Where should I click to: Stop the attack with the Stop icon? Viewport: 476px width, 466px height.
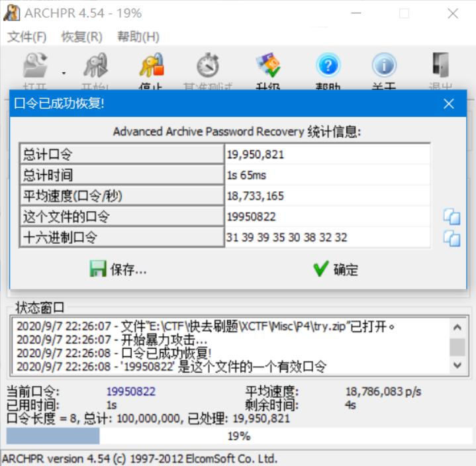pyautogui.click(x=152, y=66)
